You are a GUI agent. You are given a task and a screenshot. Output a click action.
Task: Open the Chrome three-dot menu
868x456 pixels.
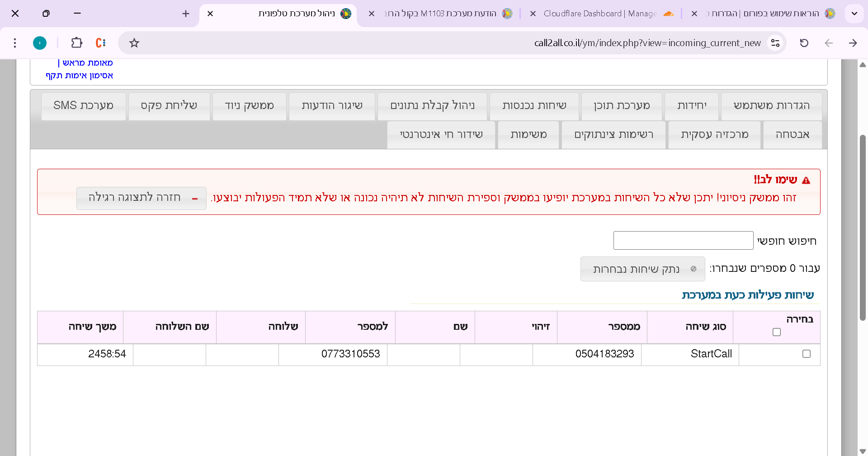(15, 43)
